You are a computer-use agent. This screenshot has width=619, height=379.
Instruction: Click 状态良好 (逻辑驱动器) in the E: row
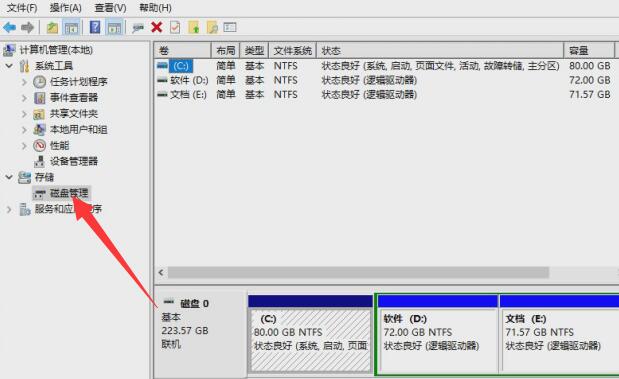click(369, 94)
